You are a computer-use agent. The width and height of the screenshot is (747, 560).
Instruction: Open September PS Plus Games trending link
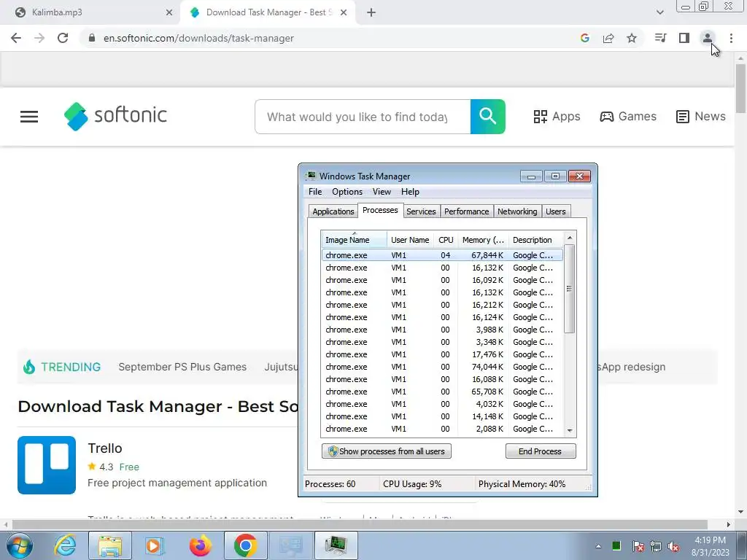182,367
